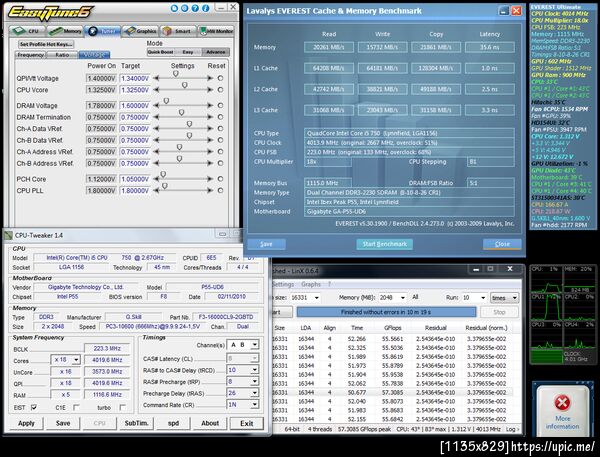Click Start Benchmark in EVEREST window

(385, 244)
